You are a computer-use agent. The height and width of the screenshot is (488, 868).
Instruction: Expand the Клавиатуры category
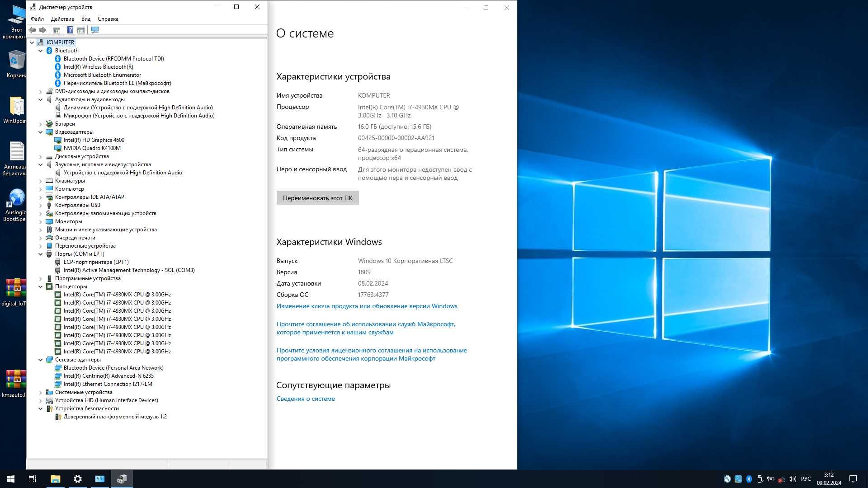click(41, 181)
